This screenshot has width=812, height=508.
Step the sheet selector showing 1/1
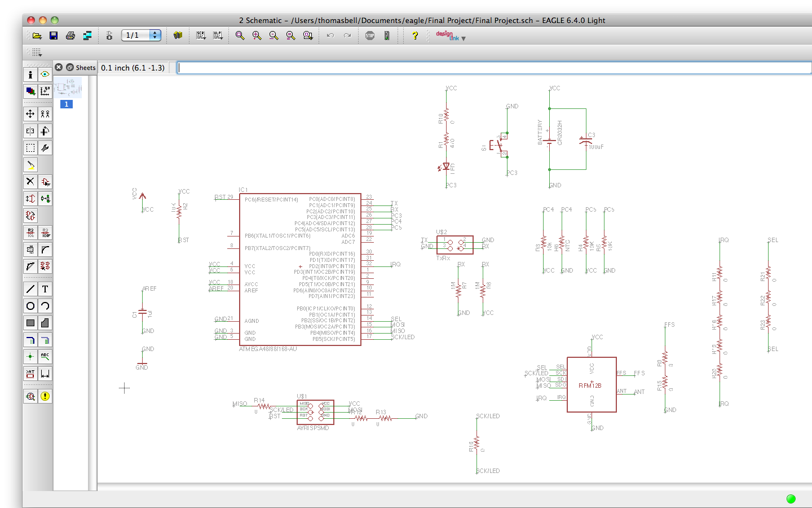(x=155, y=35)
